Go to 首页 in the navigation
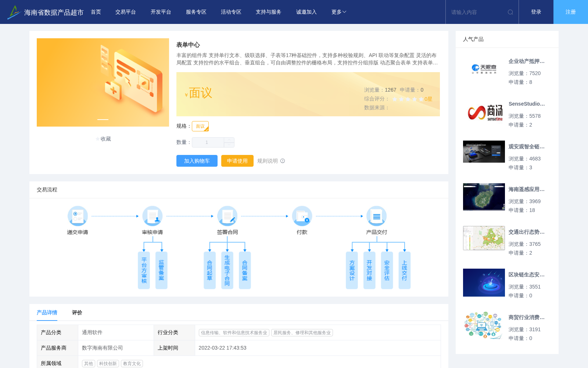 tap(96, 12)
